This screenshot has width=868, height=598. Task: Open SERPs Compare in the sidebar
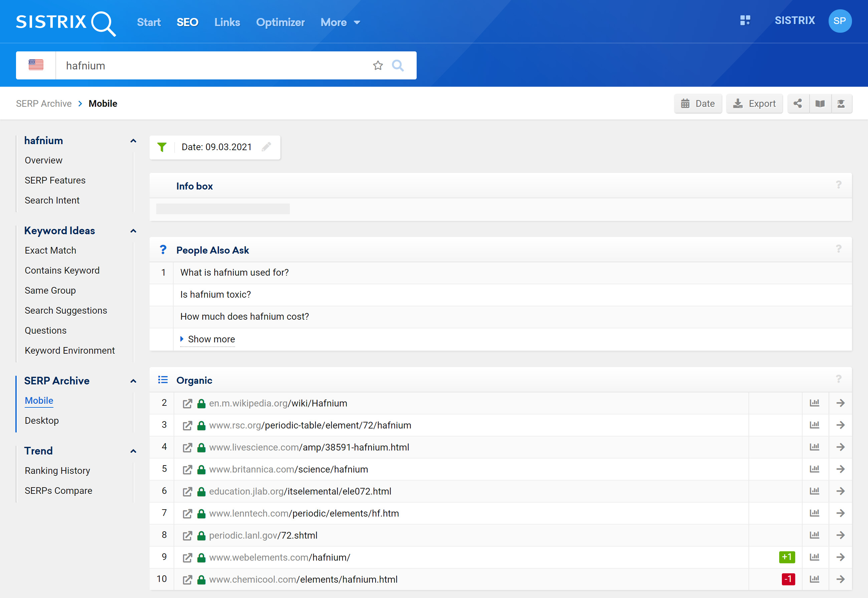click(58, 491)
